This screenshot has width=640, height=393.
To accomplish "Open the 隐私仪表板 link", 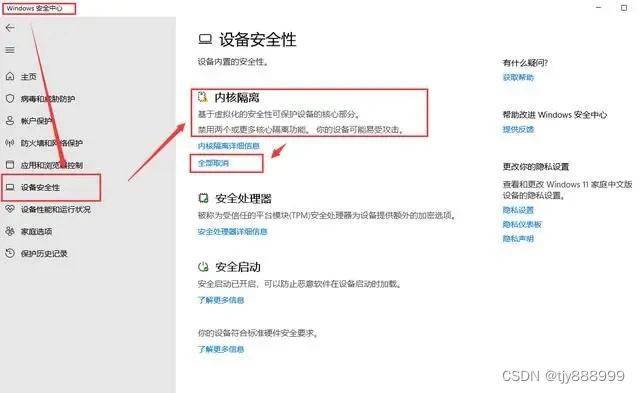I will pyautogui.click(x=522, y=224).
